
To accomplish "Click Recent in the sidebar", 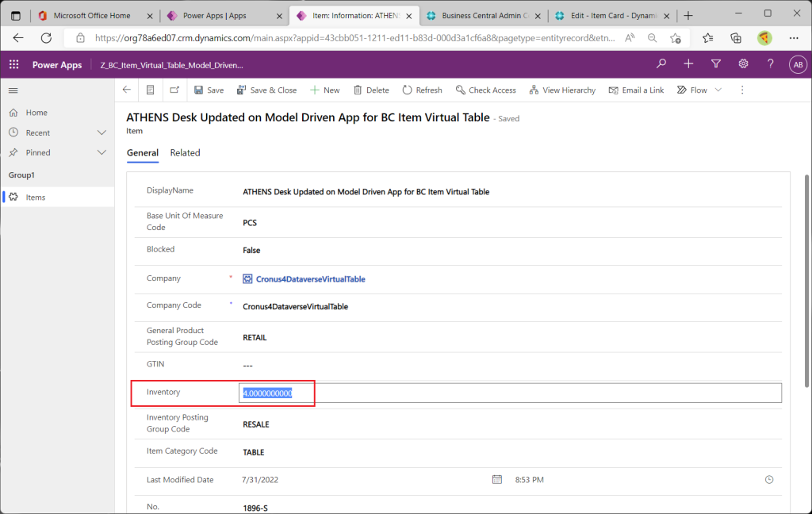I will tap(38, 132).
